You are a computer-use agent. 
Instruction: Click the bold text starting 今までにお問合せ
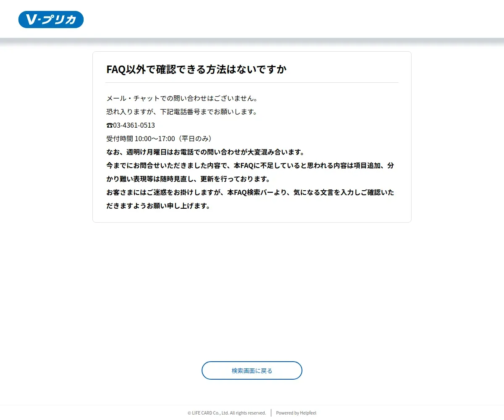250,172
